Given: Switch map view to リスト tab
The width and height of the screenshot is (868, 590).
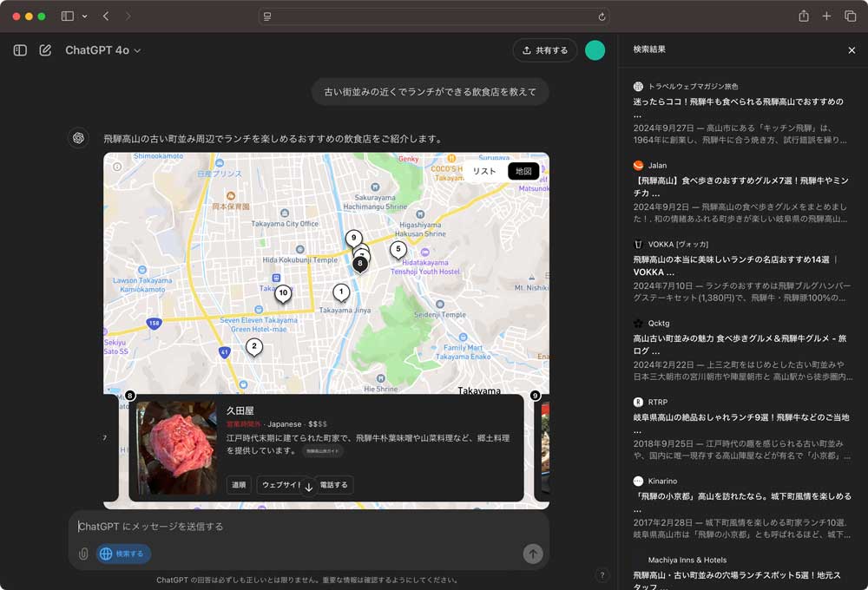Looking at the screenshot, I should (x=484, y=171).
